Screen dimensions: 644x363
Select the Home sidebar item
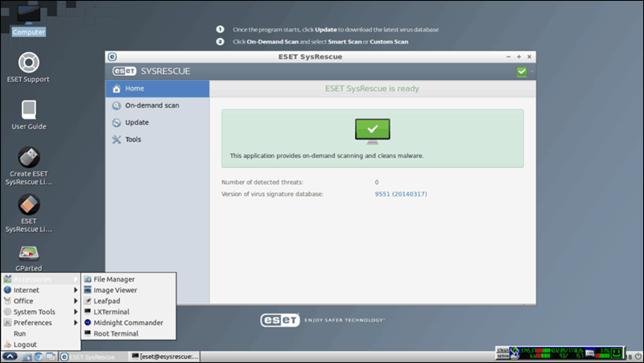click(x=157, y=89)
